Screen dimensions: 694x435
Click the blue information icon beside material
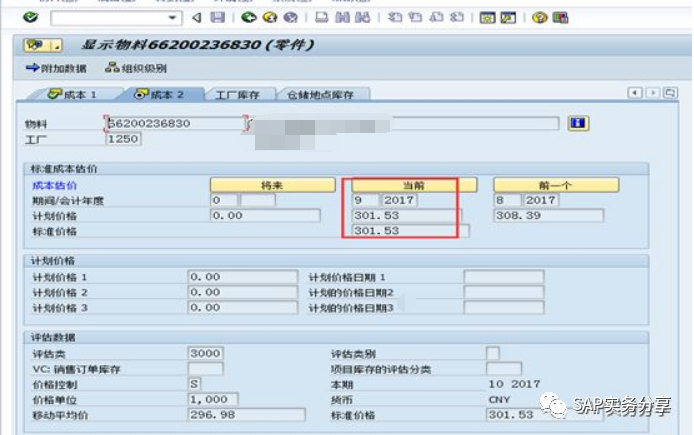point(577,123)
